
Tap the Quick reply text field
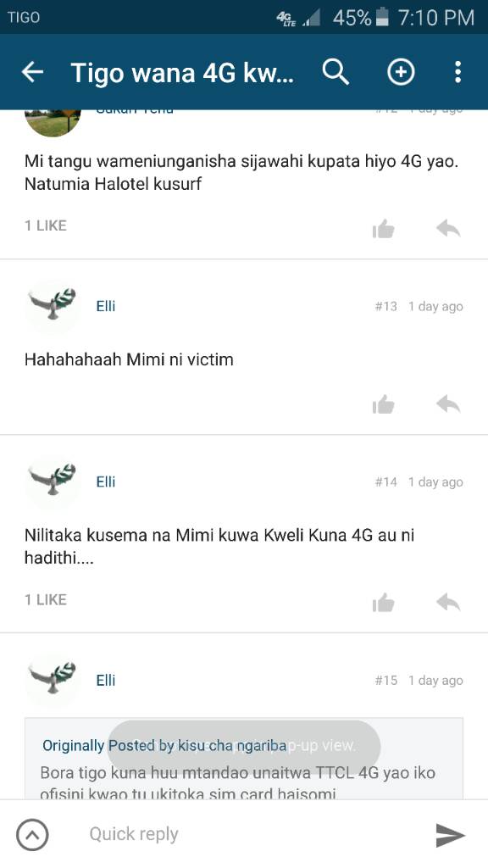pyautogui.click(x=243, y=834)
